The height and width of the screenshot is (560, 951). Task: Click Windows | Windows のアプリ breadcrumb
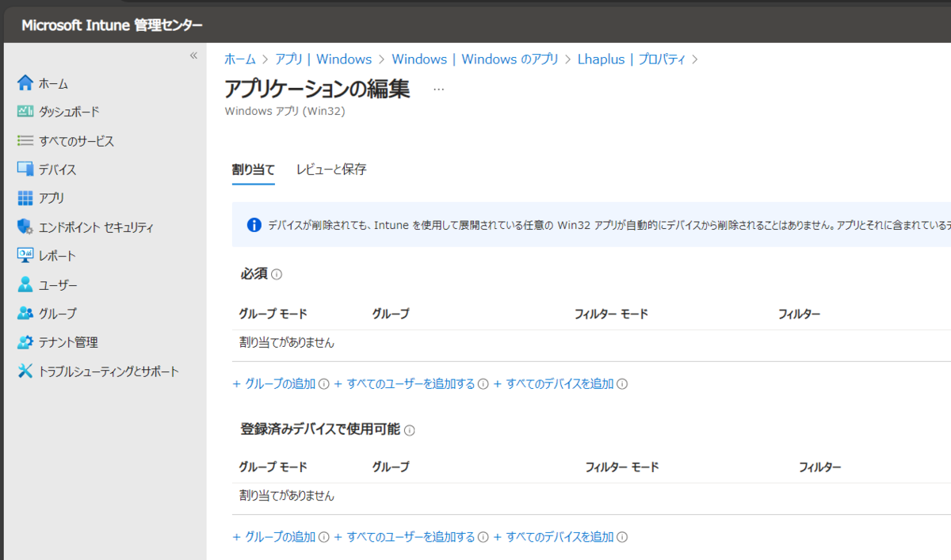pyautogui.click(x=475, y=59)
